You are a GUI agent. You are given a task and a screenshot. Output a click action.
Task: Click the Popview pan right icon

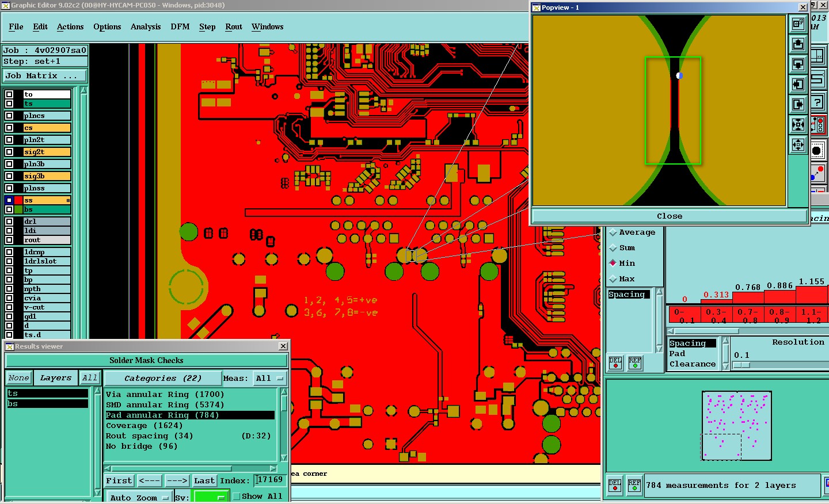(798, 104)
